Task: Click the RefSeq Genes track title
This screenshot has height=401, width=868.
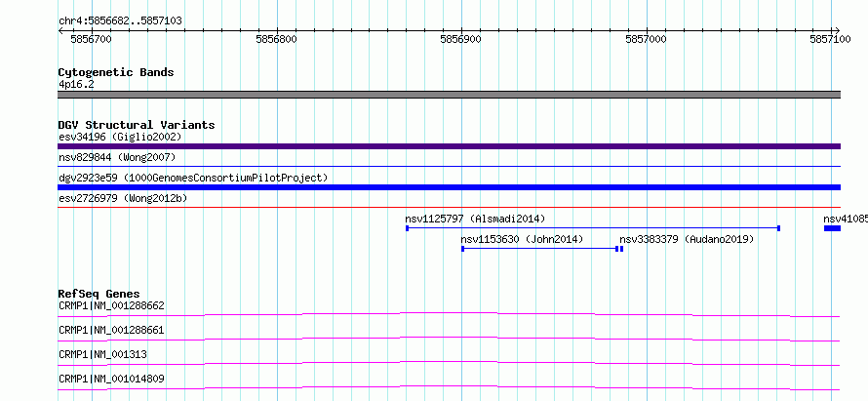Action: [99, 294]
